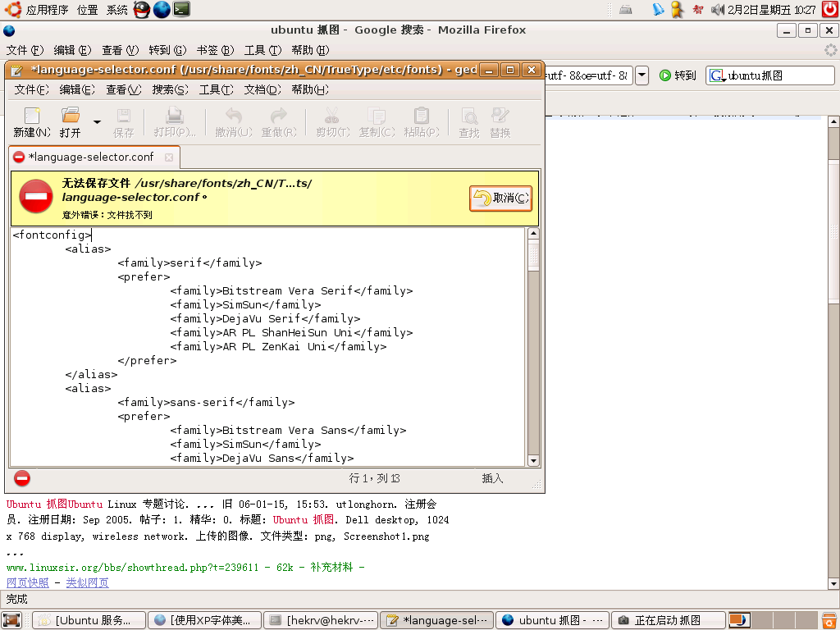Click the date and time clock in panel

[771, 10]
